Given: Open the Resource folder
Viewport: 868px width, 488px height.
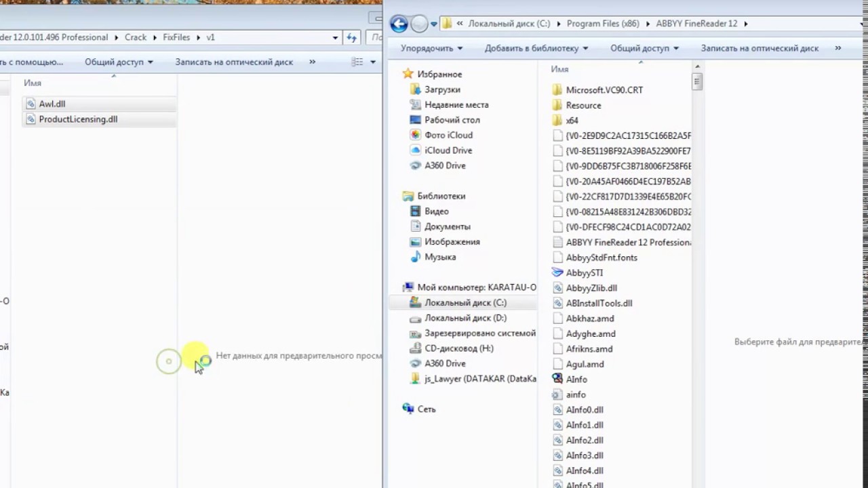Looking at the screenshot, I should (583, 105).
